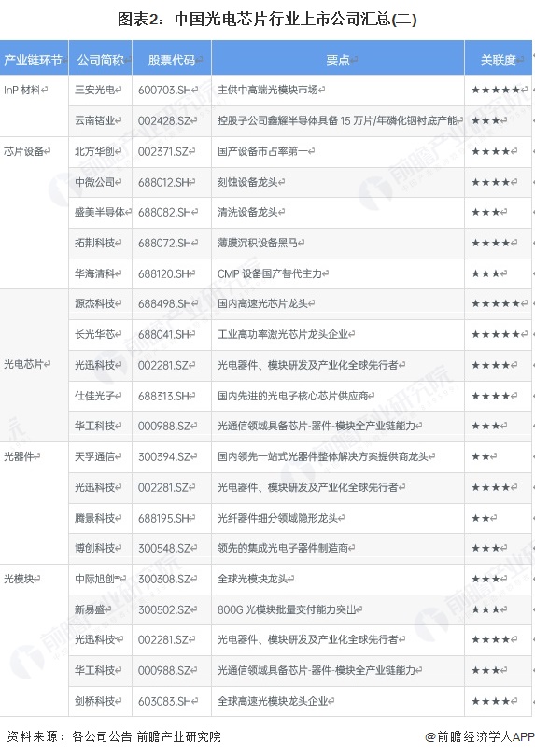Viewport: 535px width, 756px height.
Task: Click stock code 300394.SZ
Action: click(164, 456)
